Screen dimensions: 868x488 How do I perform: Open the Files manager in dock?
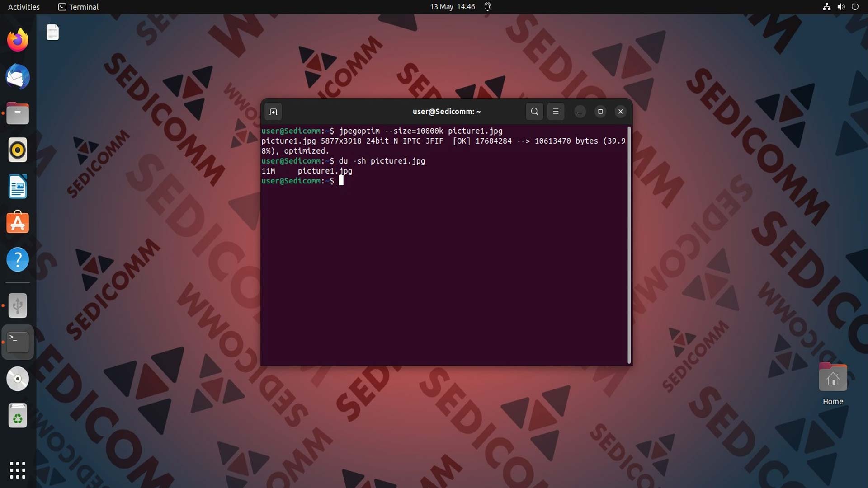pyautogui.click(x=18, y=113)
